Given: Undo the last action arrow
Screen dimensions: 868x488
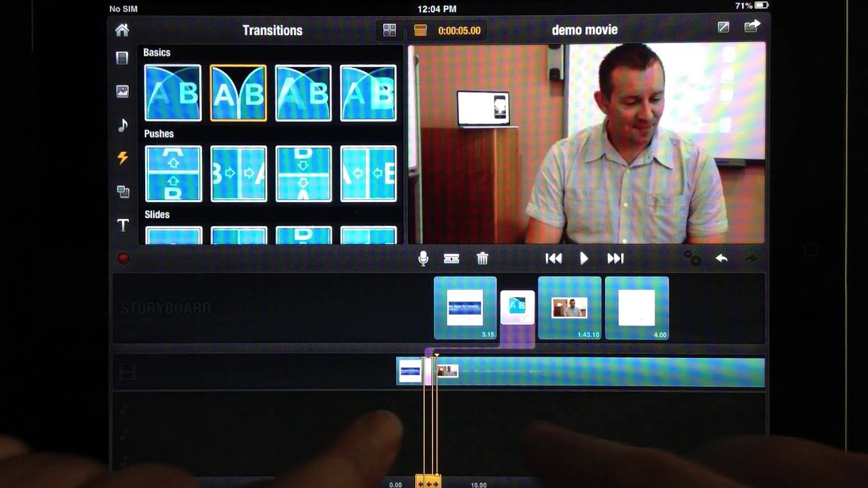Looking at the screenshot, I should (722, 258).
